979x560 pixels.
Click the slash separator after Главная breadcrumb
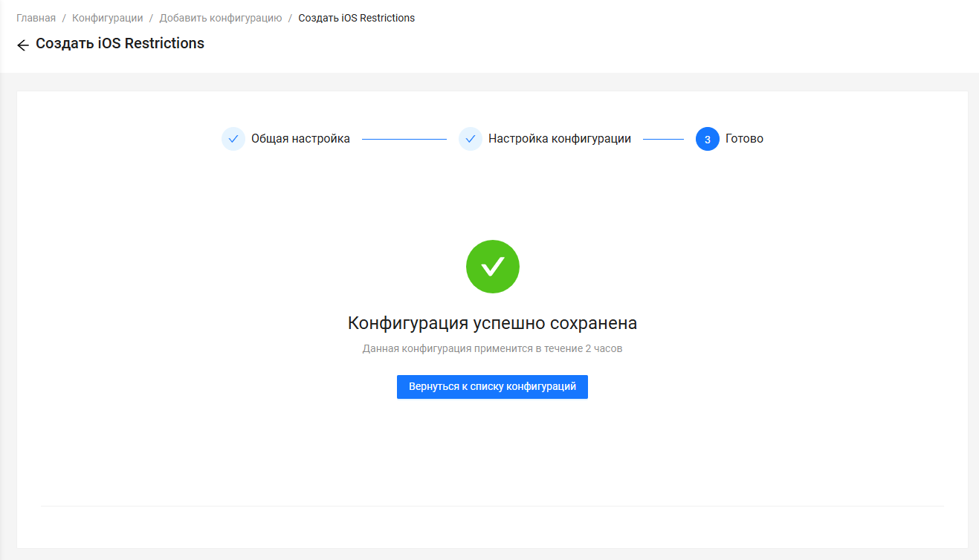pyautogui.click(x=64, y=18)
